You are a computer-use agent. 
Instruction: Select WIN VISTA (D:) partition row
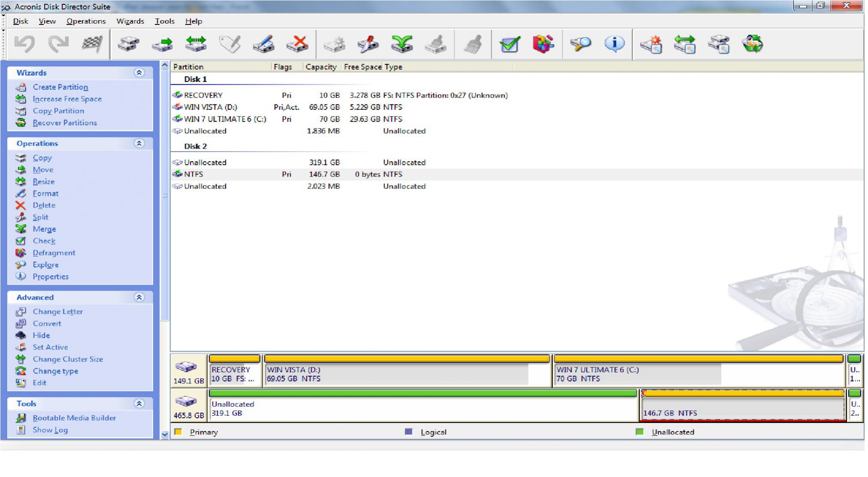pyautogui.click(x=210, y=107)
